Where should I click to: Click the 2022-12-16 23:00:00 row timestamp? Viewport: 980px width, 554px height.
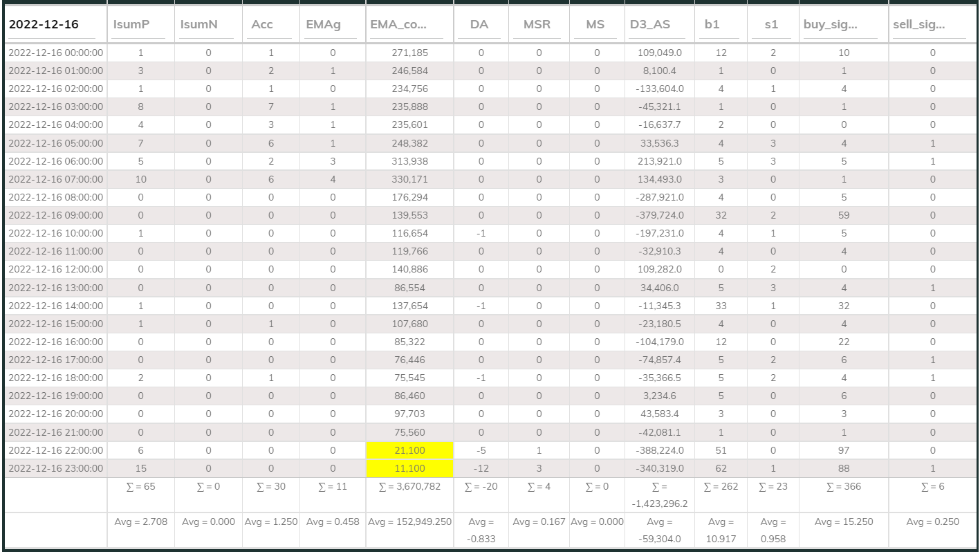pyautogui.click(x=55, y=468)
